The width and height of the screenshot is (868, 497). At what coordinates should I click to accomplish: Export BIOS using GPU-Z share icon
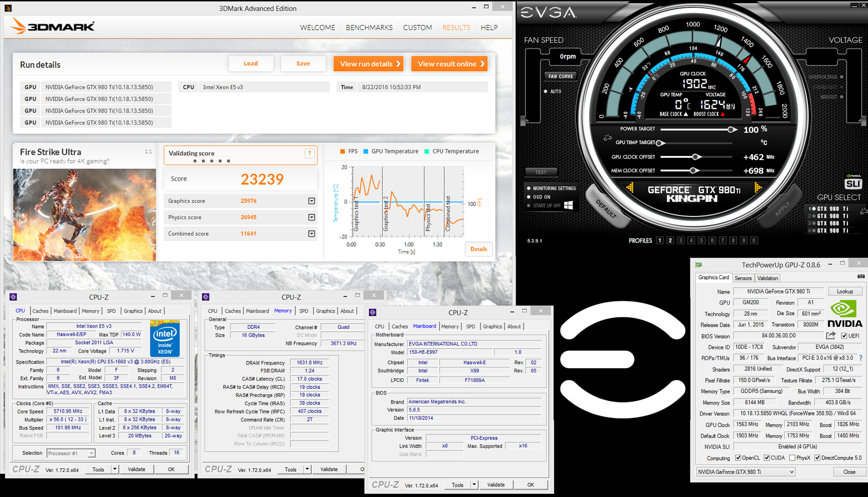(x=831, y=335)
